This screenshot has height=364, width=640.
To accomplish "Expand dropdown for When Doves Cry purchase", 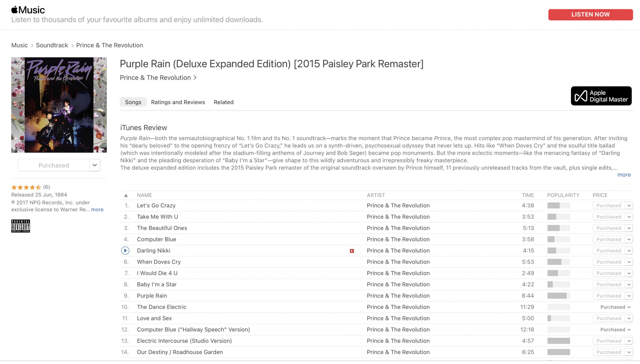I will [629, 262].
